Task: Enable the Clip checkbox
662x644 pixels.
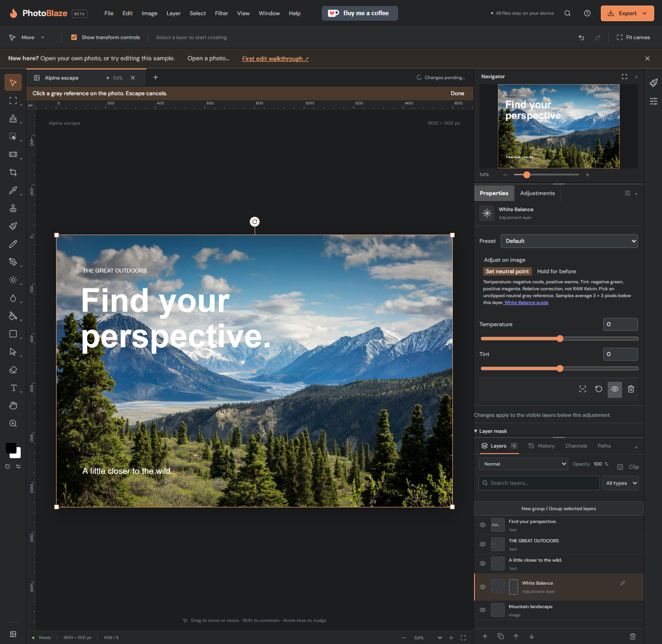Action: [620, 467]
